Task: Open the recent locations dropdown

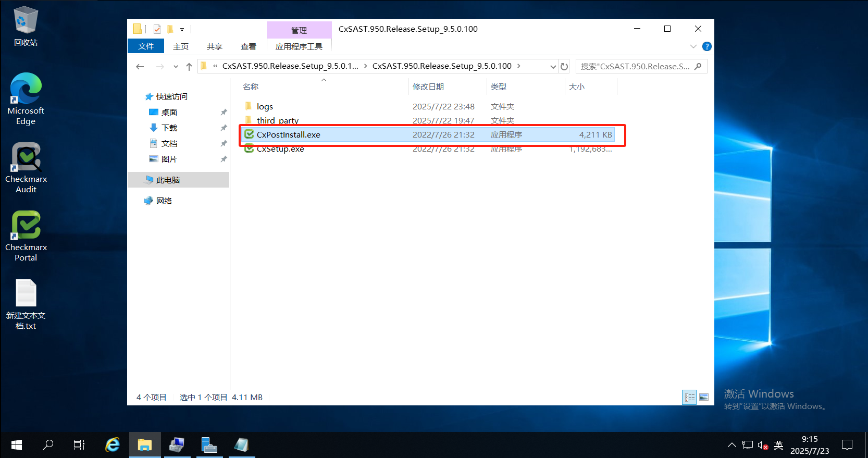Action: 176,67
